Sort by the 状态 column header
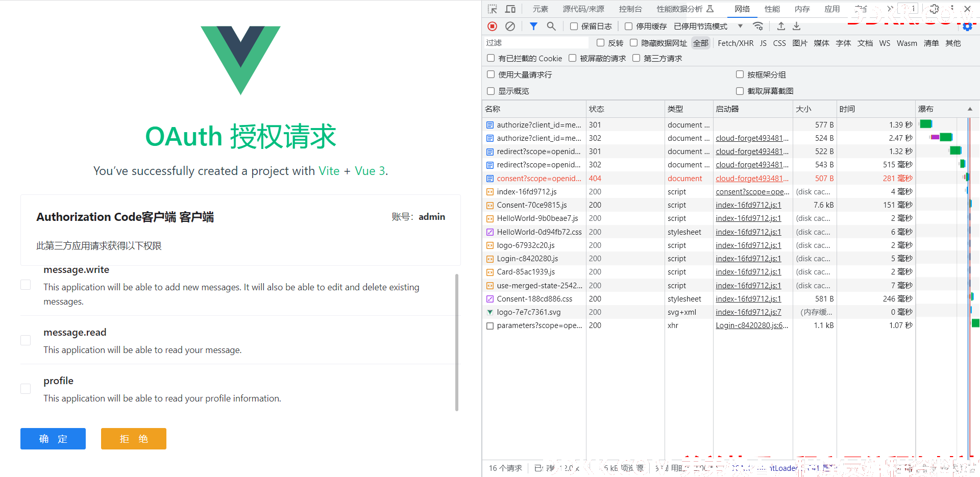This screenshot has width=980, height=477. 625,109
